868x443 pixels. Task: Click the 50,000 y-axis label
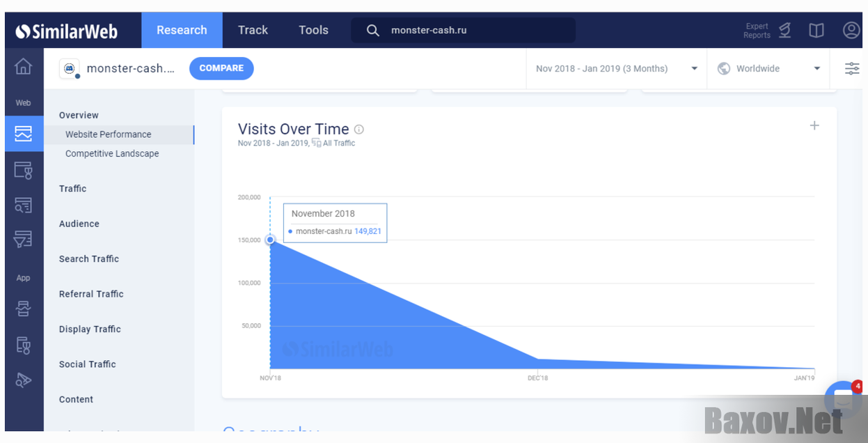tap(251, 326)
